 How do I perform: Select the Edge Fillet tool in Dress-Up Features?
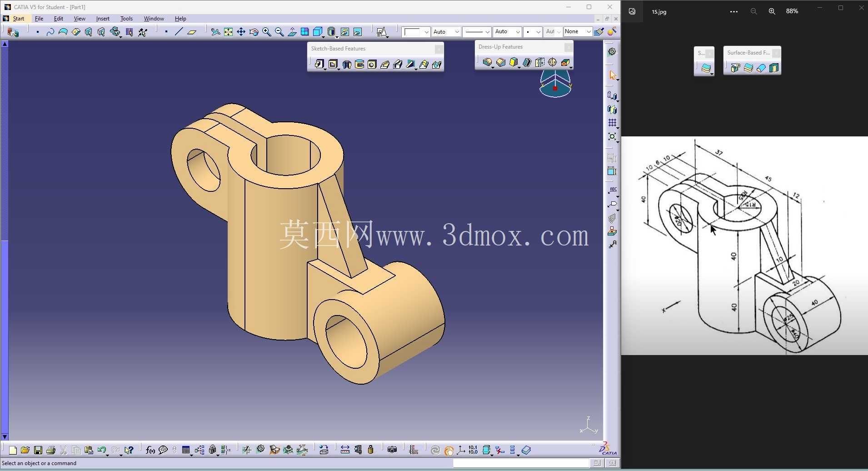click(487, 62)
